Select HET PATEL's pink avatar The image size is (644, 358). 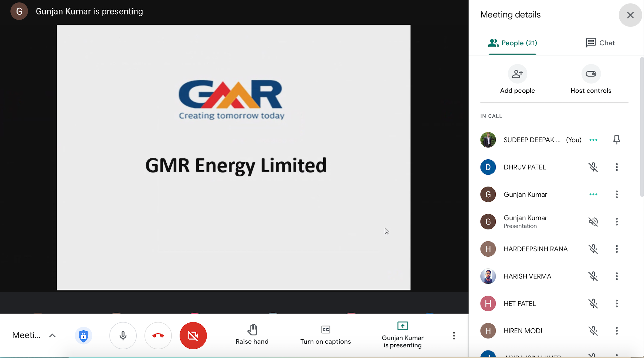488,303
